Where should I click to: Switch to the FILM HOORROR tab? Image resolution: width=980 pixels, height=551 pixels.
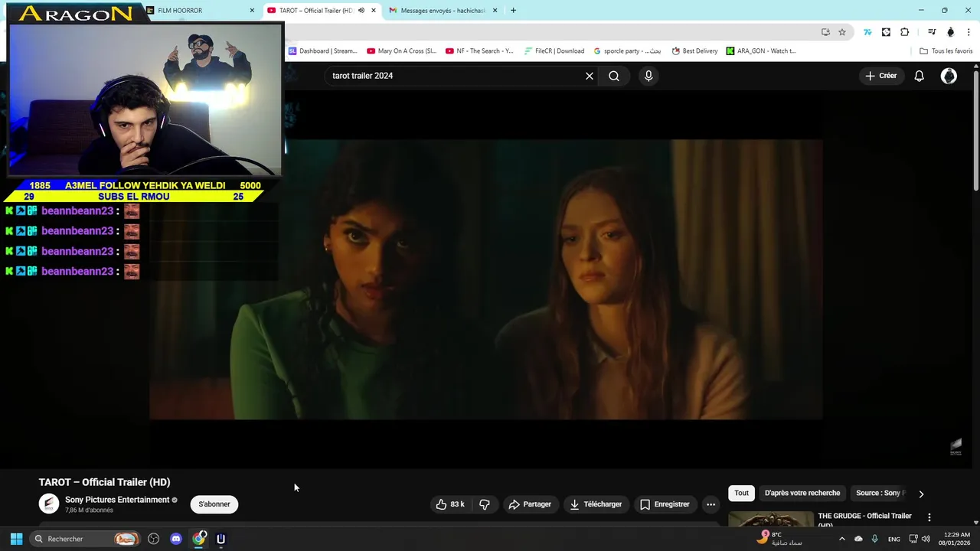click(x=201, y=11)
